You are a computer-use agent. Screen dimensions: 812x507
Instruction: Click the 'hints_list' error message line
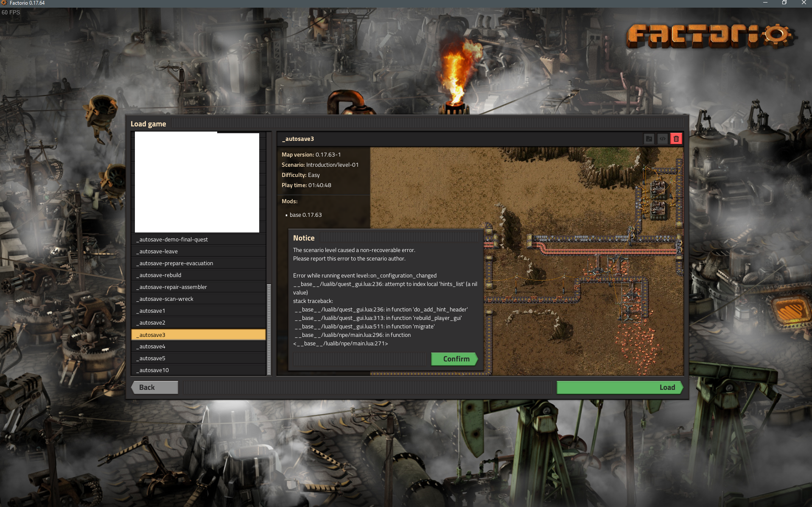click(x=385, y=288)
